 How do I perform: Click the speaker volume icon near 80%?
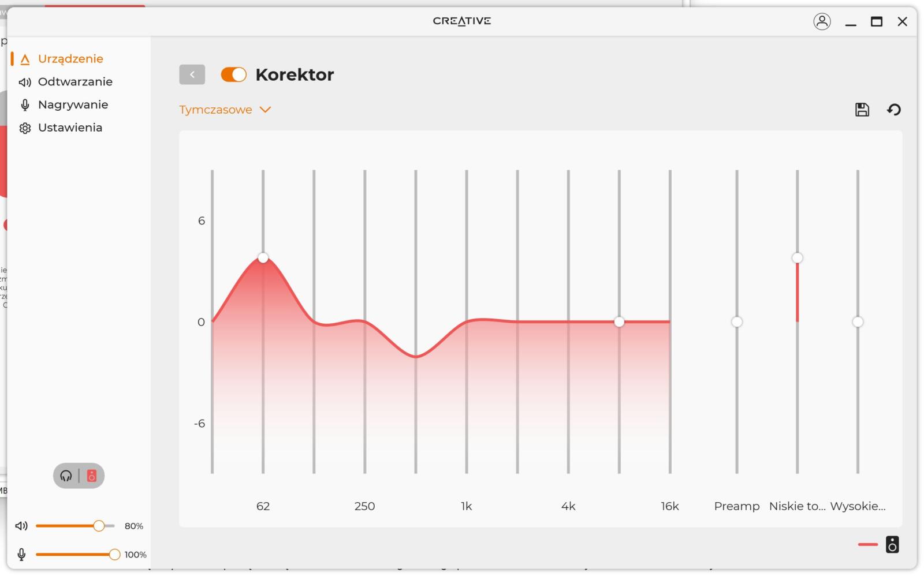point(21,526)
